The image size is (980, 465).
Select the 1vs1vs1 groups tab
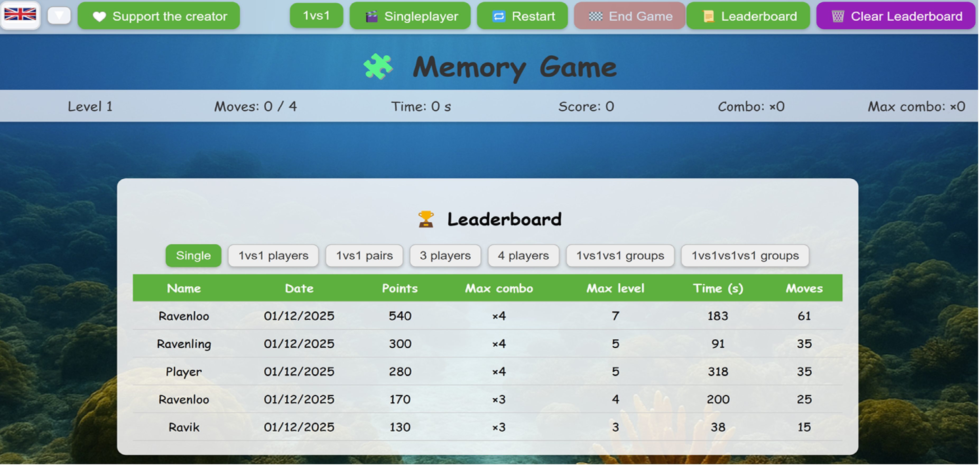[x=620, y=256]
